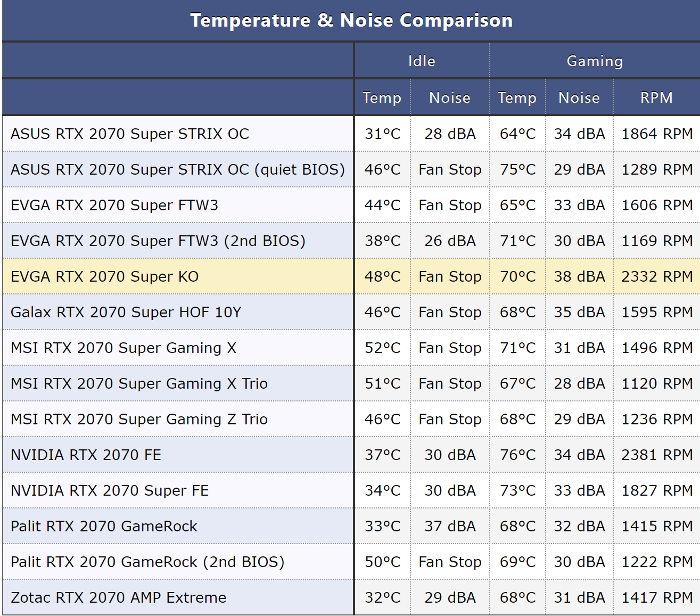Screen dimensions: 700x616
Task: Click the 64°C gaming temperature value
Action: 517,134
